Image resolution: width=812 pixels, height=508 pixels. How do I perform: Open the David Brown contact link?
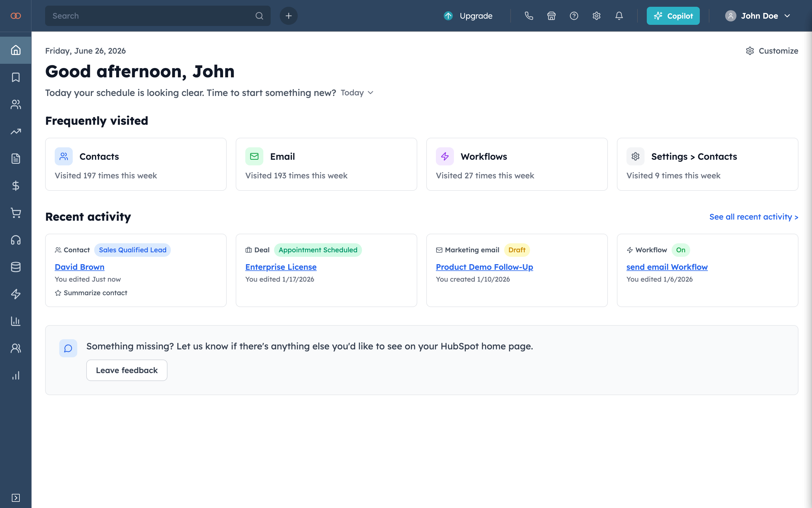pyautogui.click(x=80, y=267)
